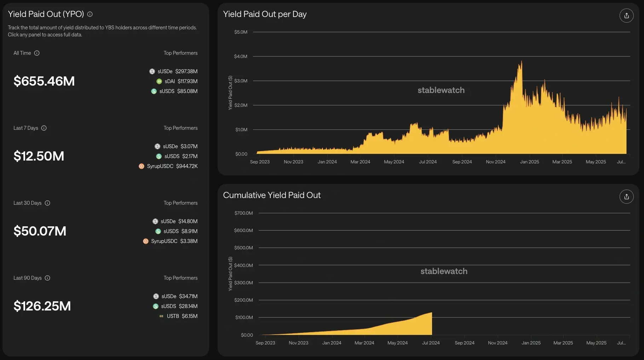Image resolution: width=644 pixels, height=360 pixels.
Task: Select sUSDe $3.07M in Last 7 Days
Action: (x=176, y=146)
